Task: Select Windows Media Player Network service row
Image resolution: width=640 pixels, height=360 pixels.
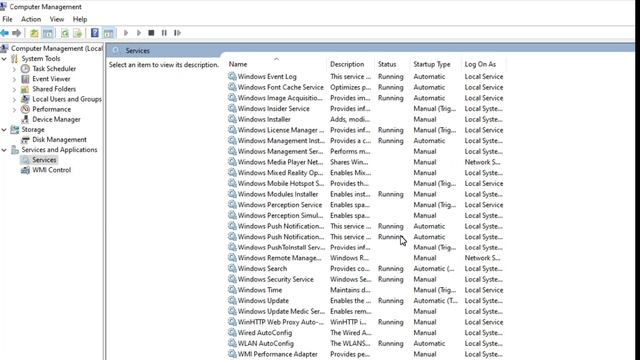Action: (x=366, y=162)
